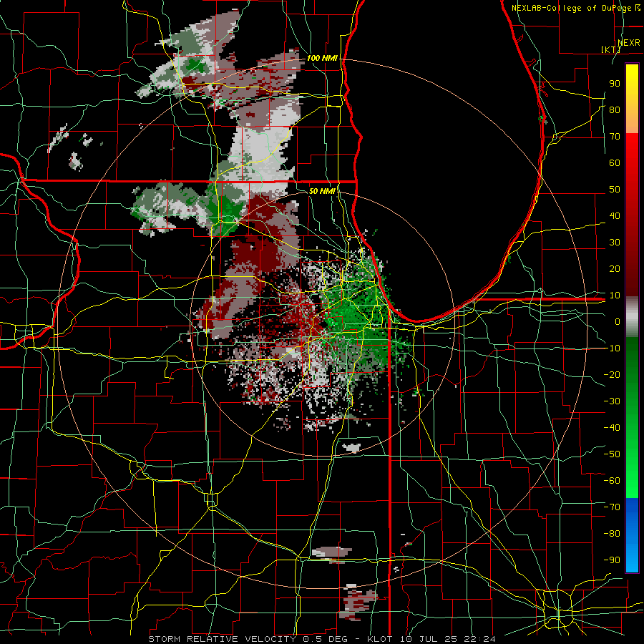Select the yellow top segment of the velocity scale

click(632, 99)
